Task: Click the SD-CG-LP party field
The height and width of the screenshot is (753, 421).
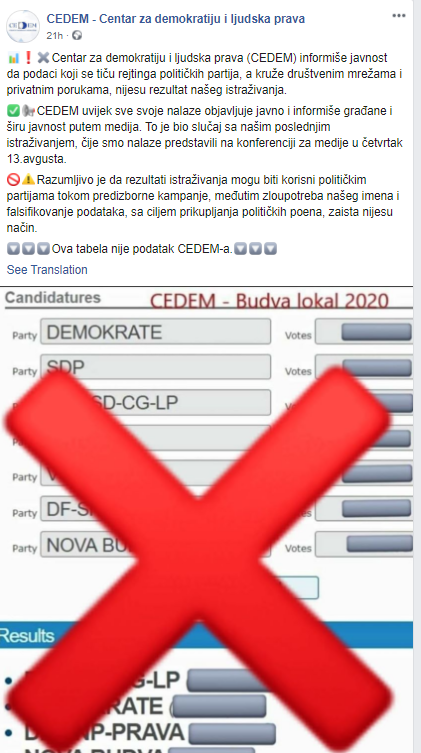Action: pos(156,402)
